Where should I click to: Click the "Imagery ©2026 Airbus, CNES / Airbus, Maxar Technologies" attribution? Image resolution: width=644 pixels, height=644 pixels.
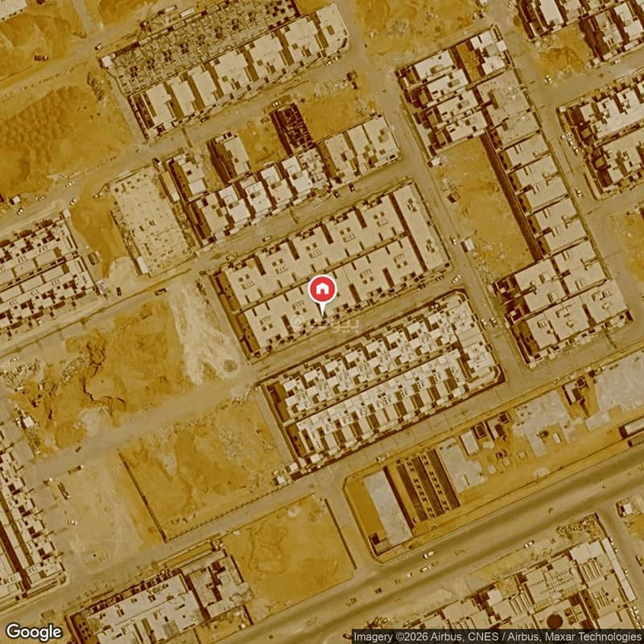(497, 637)
